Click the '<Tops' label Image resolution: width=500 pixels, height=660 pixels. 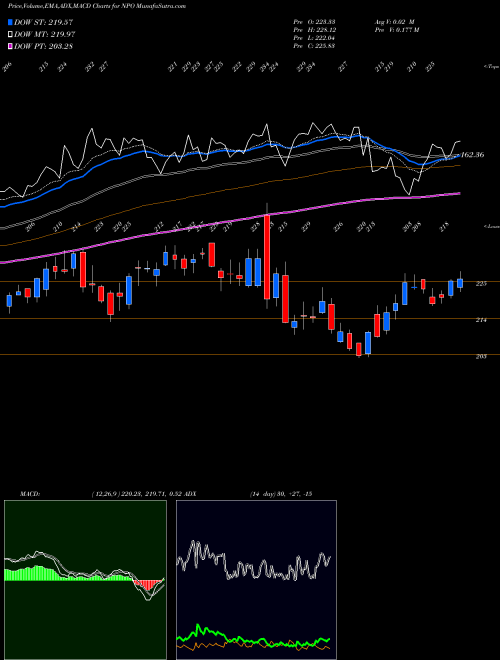pyautogui.click(x=490, y=67)
